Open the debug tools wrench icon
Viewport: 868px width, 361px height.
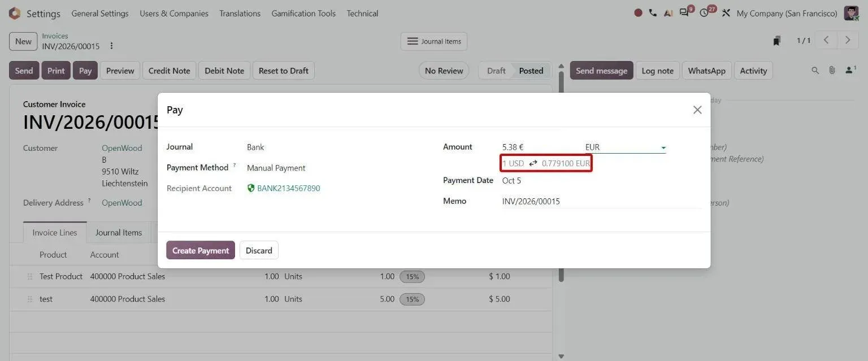click(726, 13)
